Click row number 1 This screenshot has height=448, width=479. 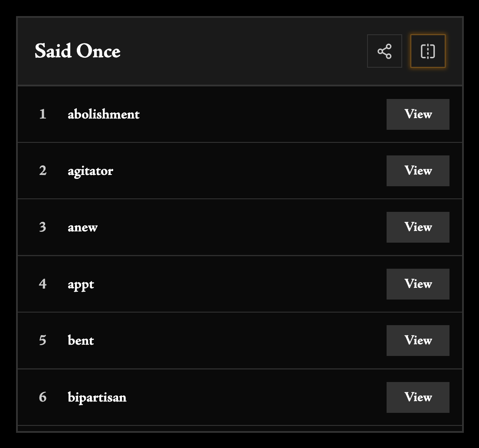(43, 114)
